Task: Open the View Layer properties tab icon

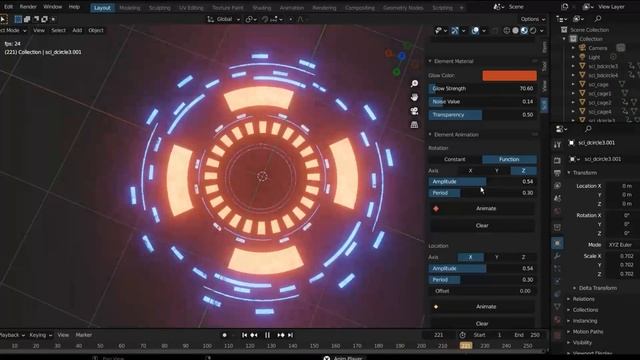Action: (x=557, y=186)
